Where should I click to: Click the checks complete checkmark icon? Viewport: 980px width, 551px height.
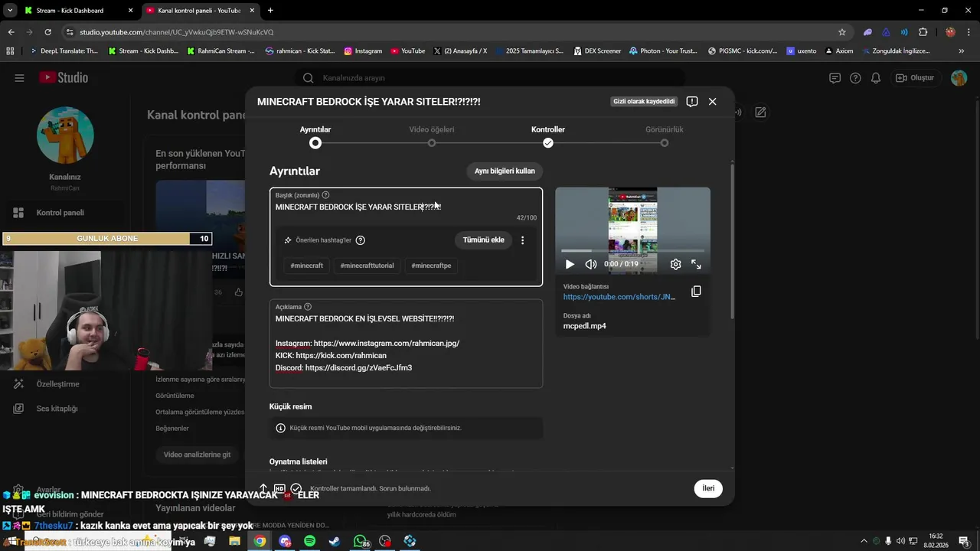click(x=296, y=488)
